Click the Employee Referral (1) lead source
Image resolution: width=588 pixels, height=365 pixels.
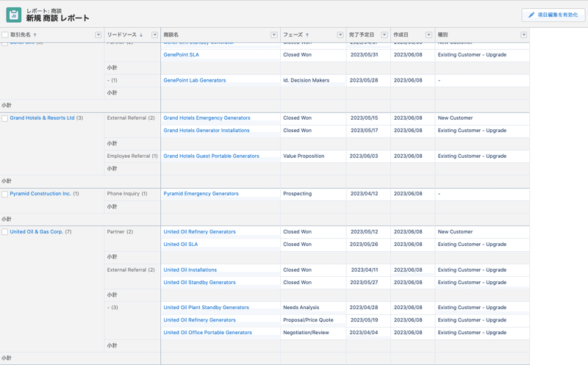[132, 156]
